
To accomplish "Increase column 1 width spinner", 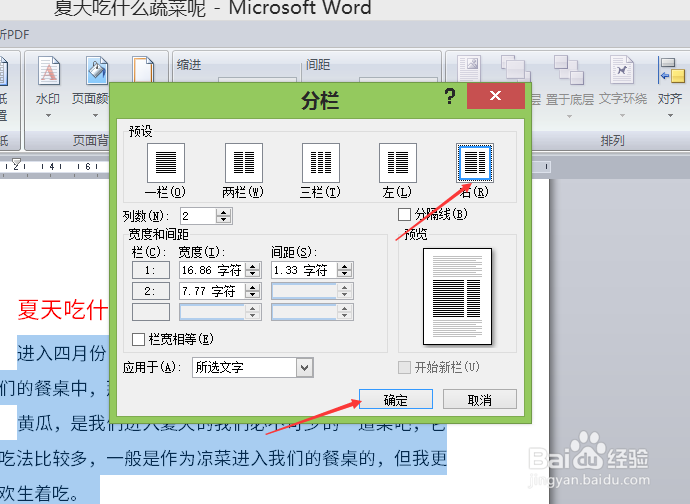I will (253, 266).
